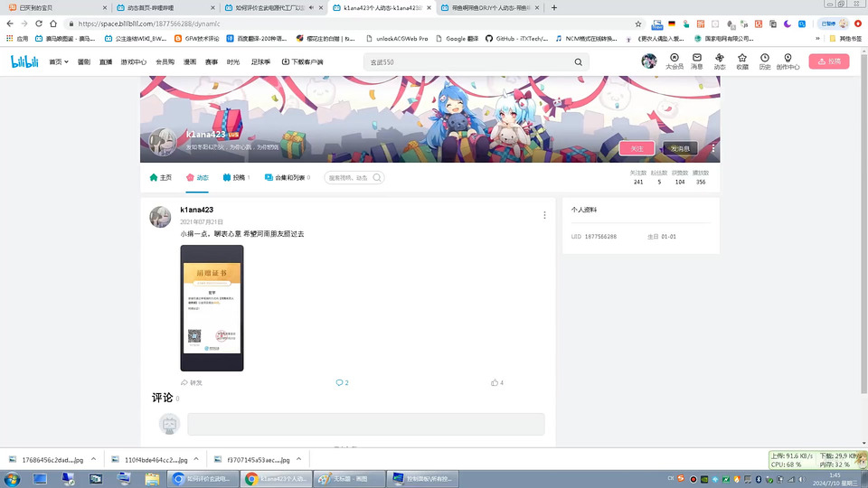Open the three-dot menu on profile banner
Image resolution: width=868 pixels, height=488 pixels.
pos(713,148)
